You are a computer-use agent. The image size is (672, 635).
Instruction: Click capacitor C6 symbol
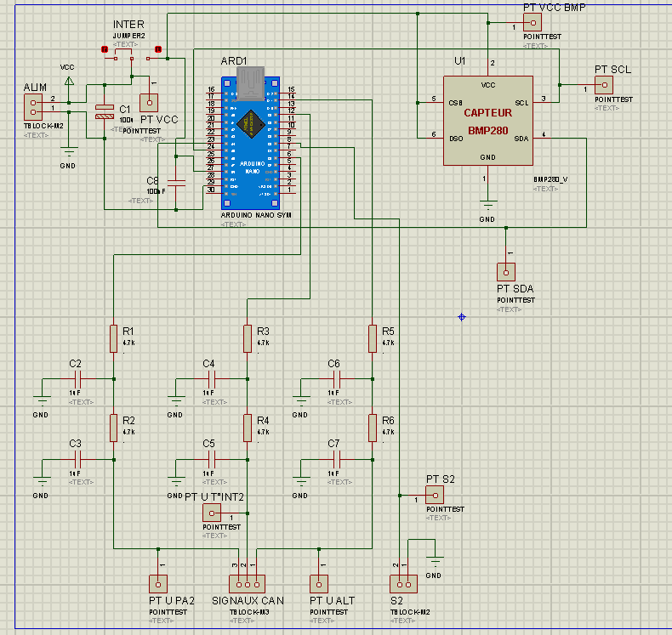tap(337, 379)
